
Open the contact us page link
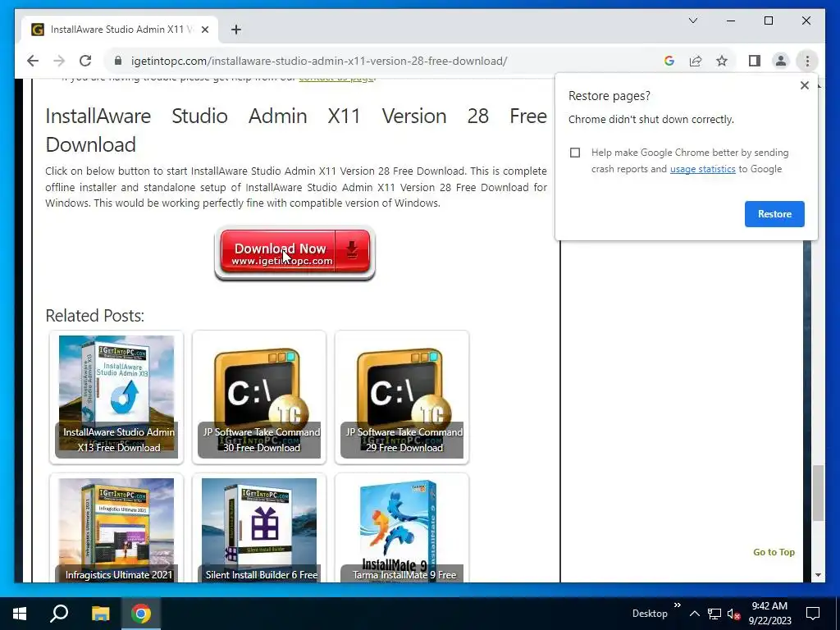pos(336,78)
